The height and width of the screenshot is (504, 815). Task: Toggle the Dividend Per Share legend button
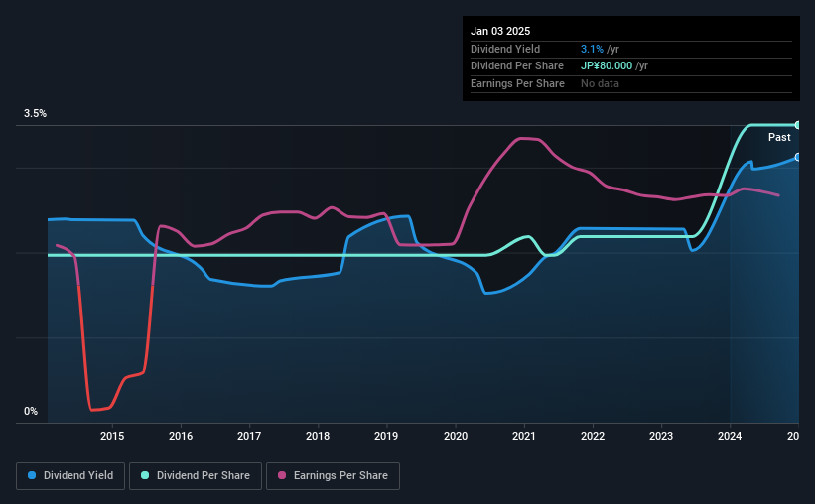coord(196,476)
